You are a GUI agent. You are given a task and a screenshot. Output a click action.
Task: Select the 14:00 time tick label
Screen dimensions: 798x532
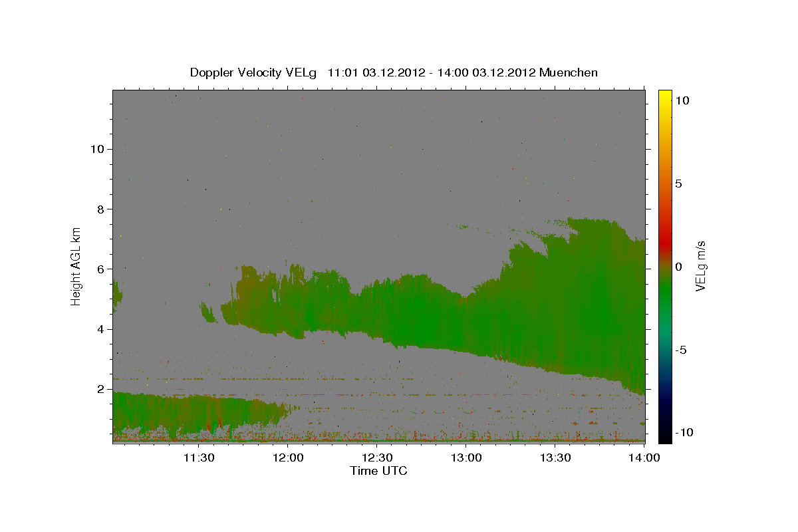pyautogui.click(x=644, y=458)
